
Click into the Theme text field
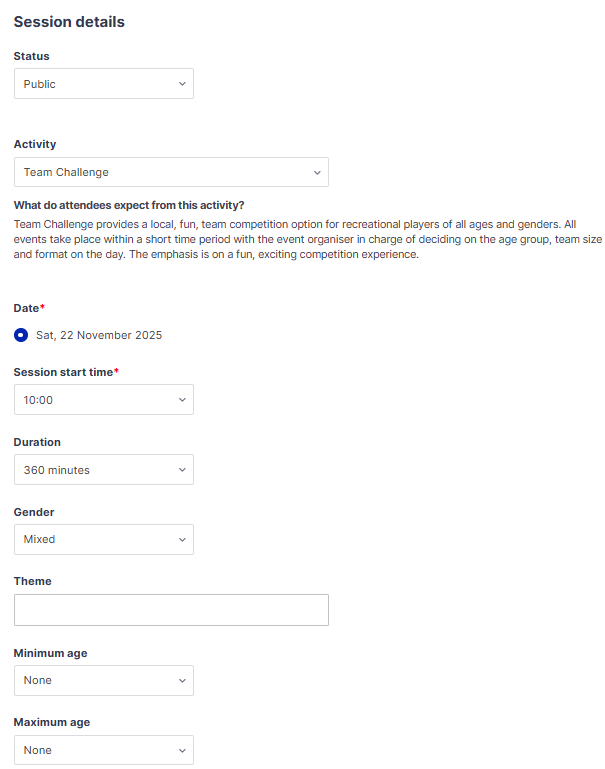click(x=171, y=610)
